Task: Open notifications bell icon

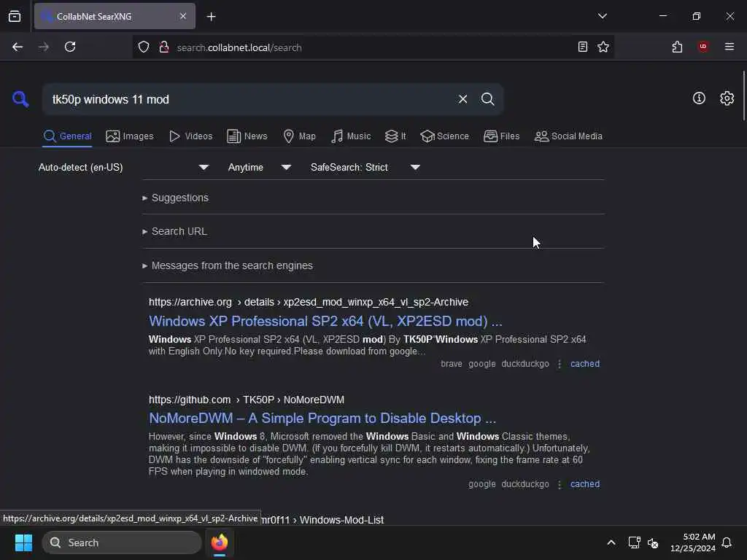Action: [x=727, y=542]
